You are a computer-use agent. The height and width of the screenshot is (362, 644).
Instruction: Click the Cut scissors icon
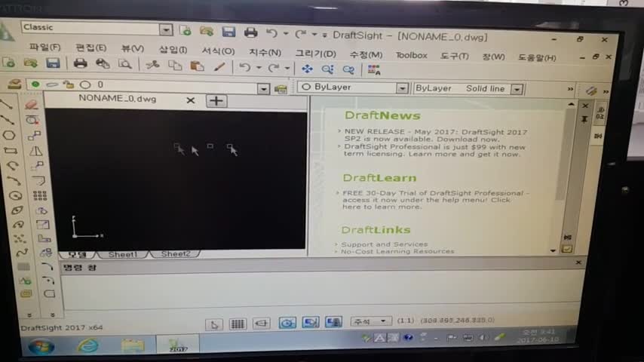coord(152,65)
